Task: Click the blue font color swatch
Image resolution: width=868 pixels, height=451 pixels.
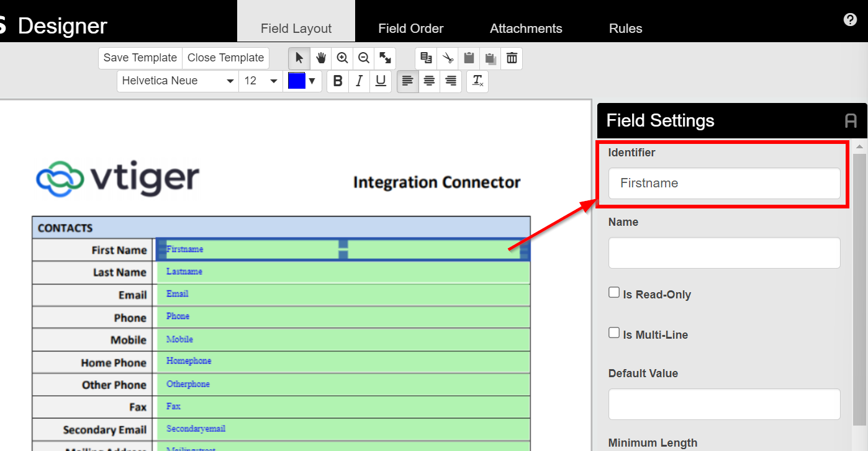Action: tap(297, 81)
